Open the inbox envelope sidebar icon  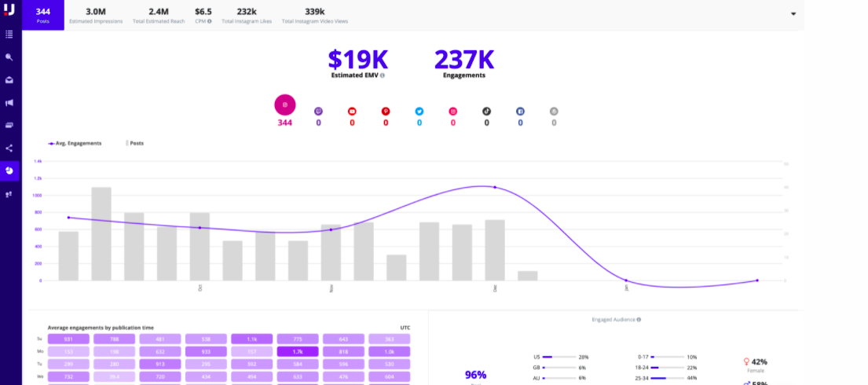9,80
